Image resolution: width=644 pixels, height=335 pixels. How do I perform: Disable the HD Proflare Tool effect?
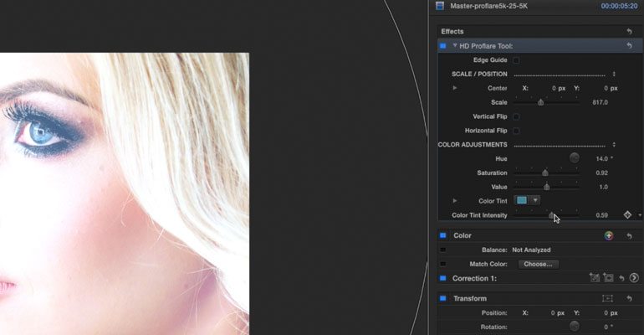(x=442, y=46)
